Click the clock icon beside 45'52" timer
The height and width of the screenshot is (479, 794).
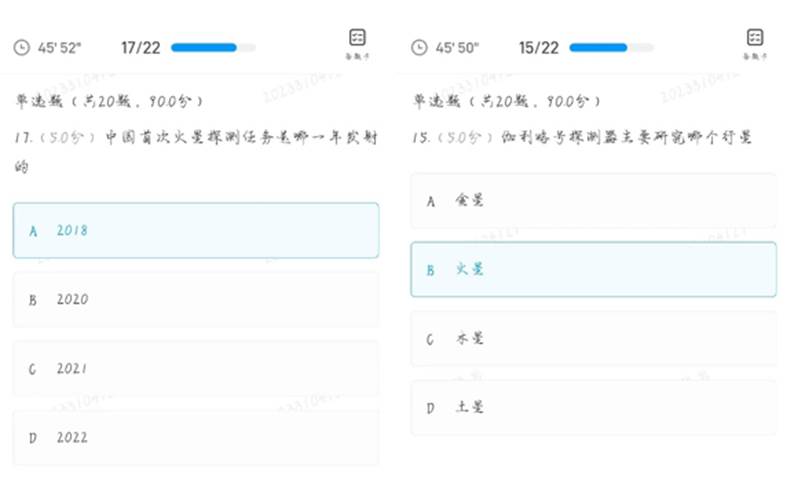tap(22, 47)
